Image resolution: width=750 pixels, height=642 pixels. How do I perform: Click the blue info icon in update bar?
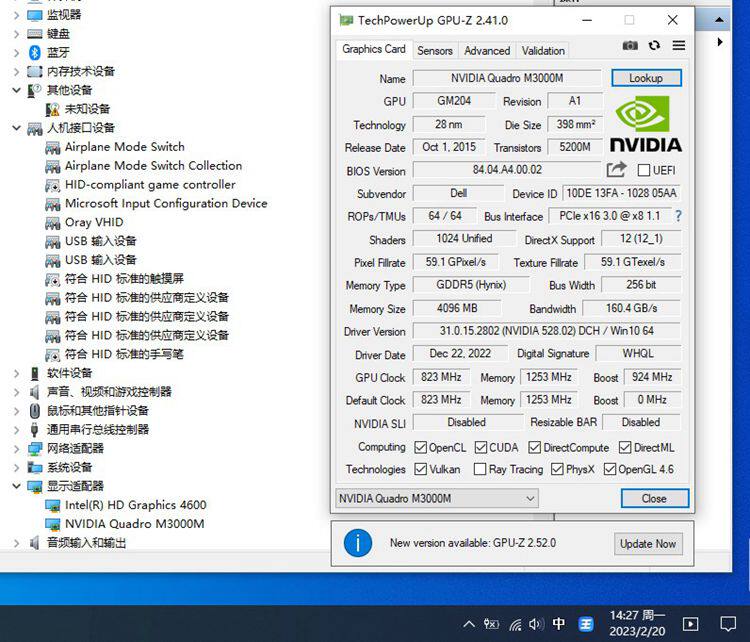click(357, 543)
